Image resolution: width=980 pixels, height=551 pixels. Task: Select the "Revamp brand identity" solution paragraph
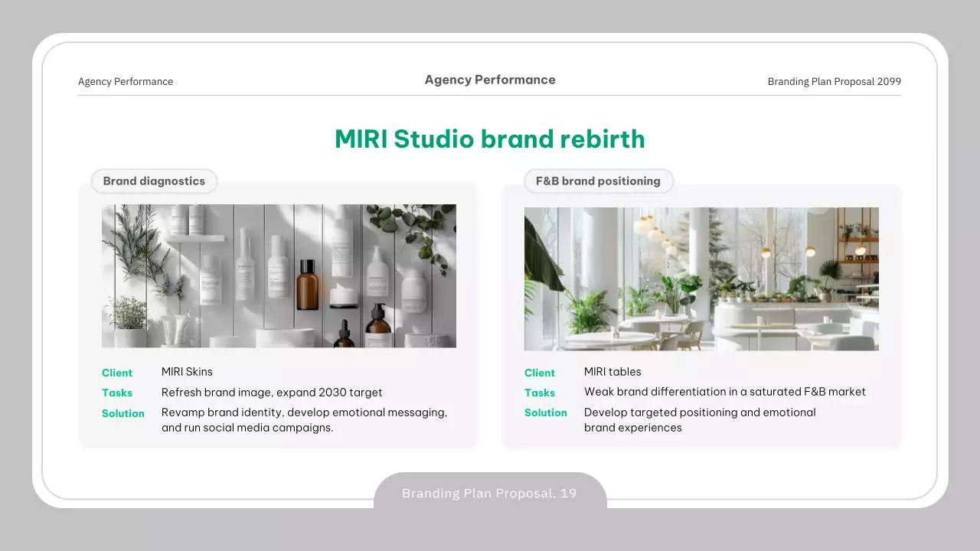pyautogui.click(x=304, y=420)
